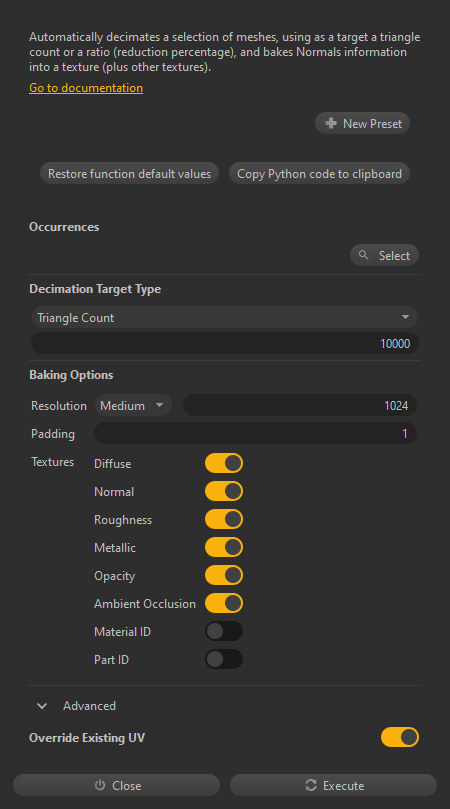Viewport: 450px width, 809px height.
Task: Click the Padding value field
Action: pyautogui.click(x=255, y=433)
